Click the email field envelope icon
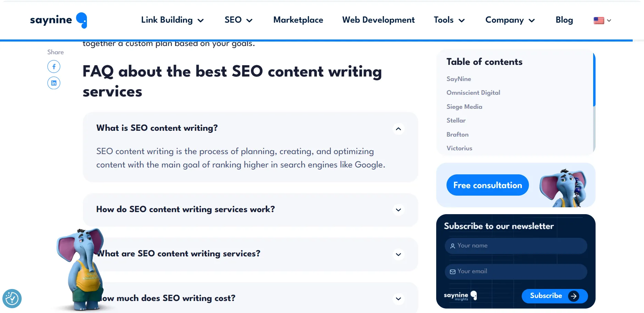Screen dimensions: 644x313 (x=452, y=271)
